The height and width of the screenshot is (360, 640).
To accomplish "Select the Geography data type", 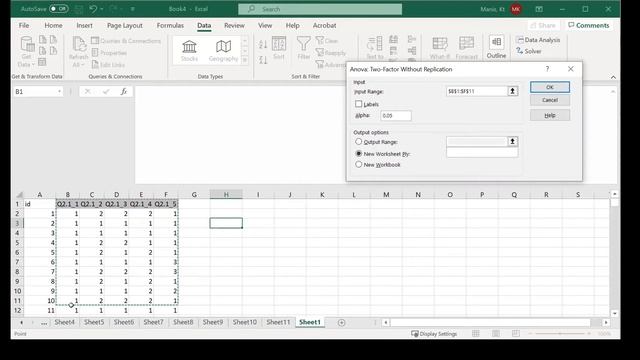I will point(223,51).
